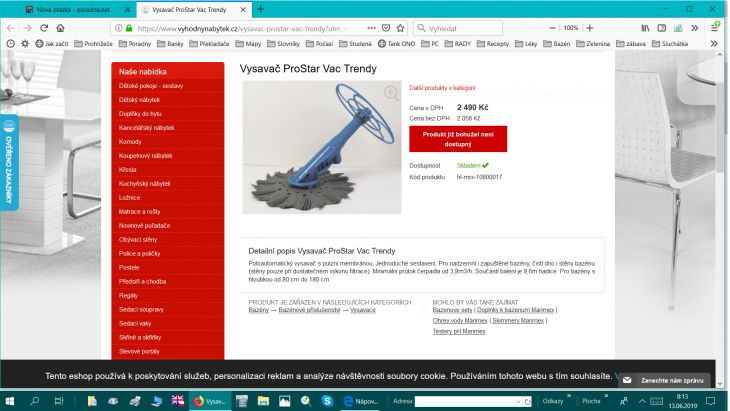Open page actions three-dots menu
The image size is (730, 411).
coord(371,28)
